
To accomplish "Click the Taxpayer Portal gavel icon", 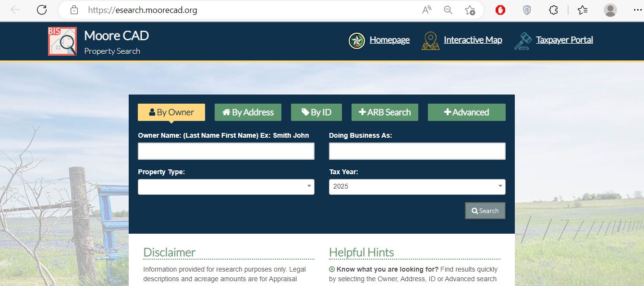I will click(522, 41).
